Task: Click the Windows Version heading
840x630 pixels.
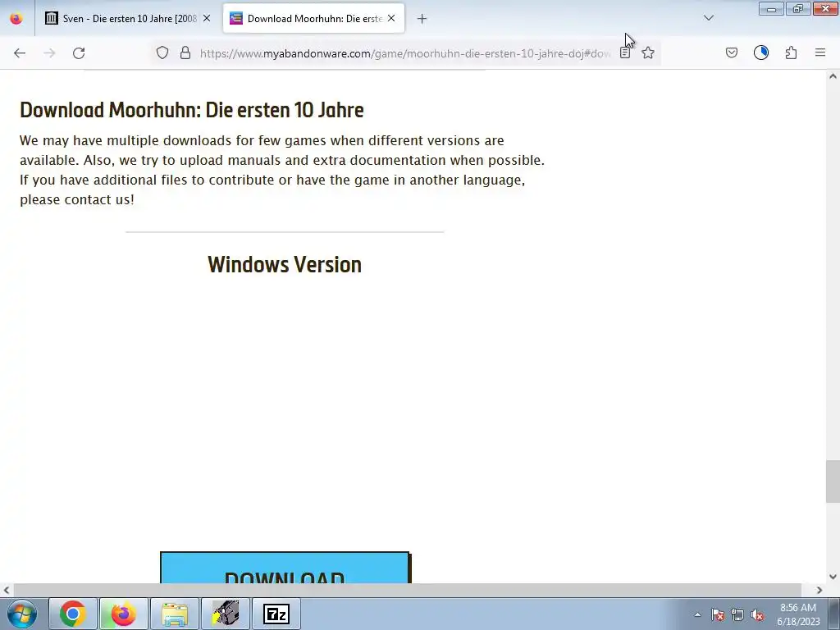Action: [285, 265]
